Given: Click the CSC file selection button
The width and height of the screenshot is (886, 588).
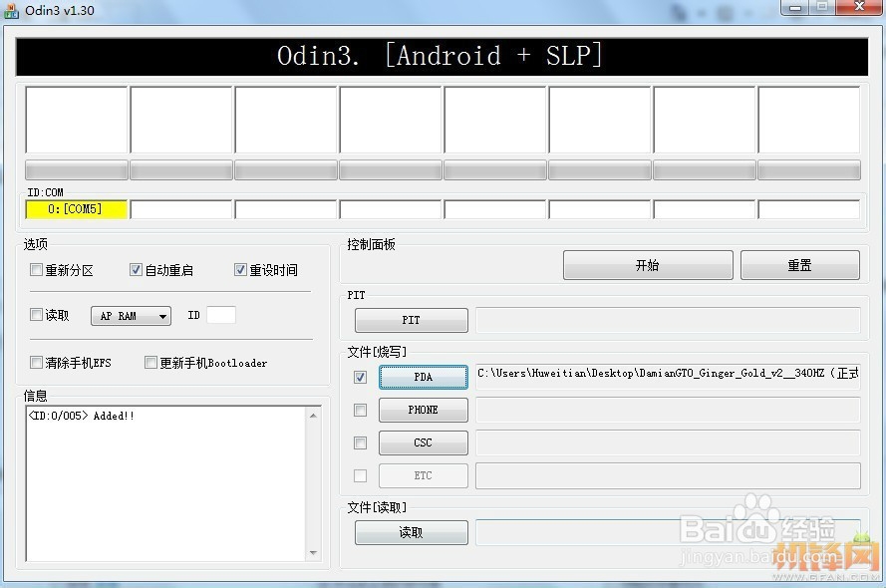Looking at the screenshot, I should (423, 442).
